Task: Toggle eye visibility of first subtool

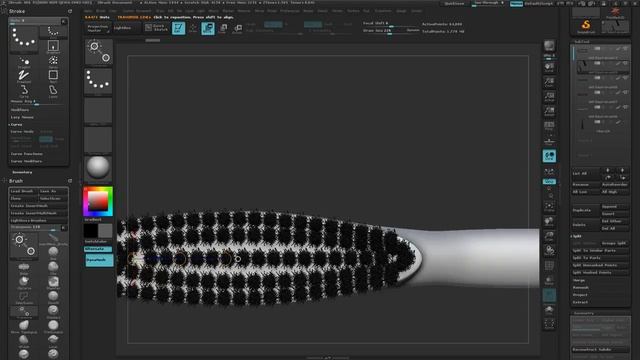Action: (x=625, y=49)
